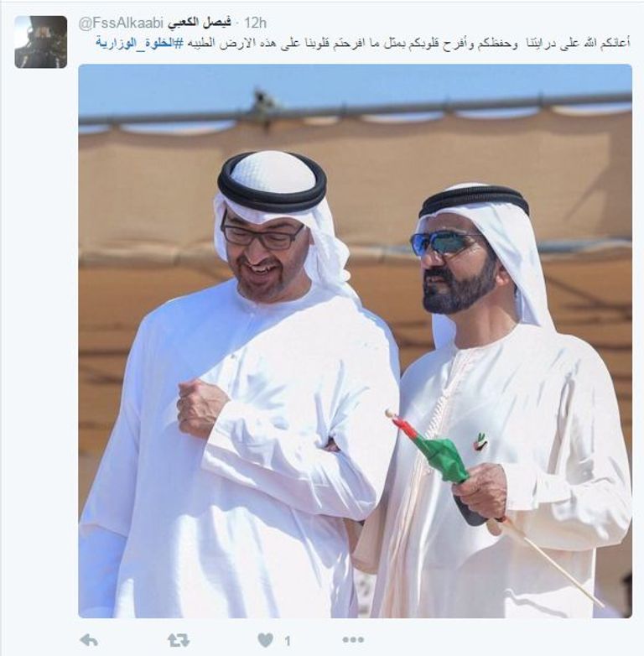Screen dimensions: 644x656
Task: Retweet the post using the retweet icon
Action: 179,640
